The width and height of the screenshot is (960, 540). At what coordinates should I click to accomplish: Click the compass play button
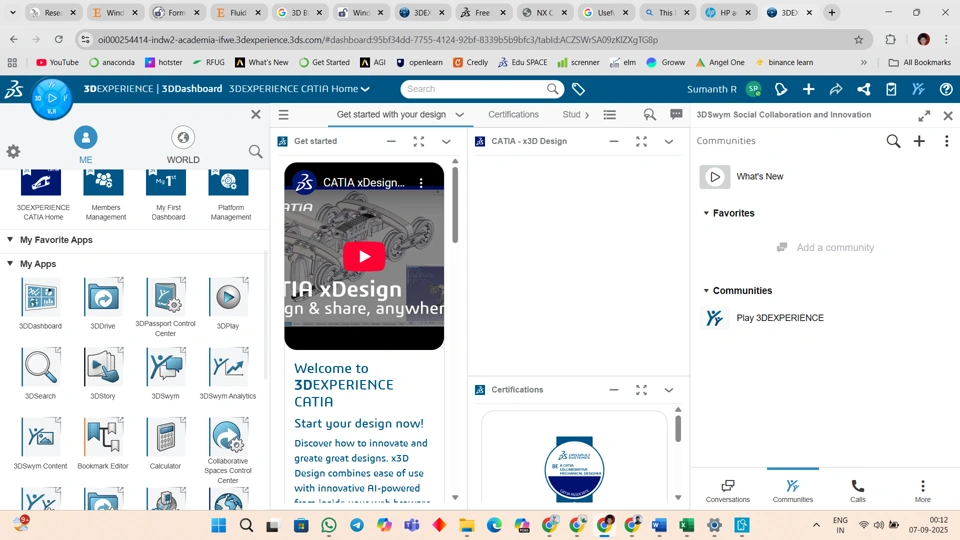52,97
